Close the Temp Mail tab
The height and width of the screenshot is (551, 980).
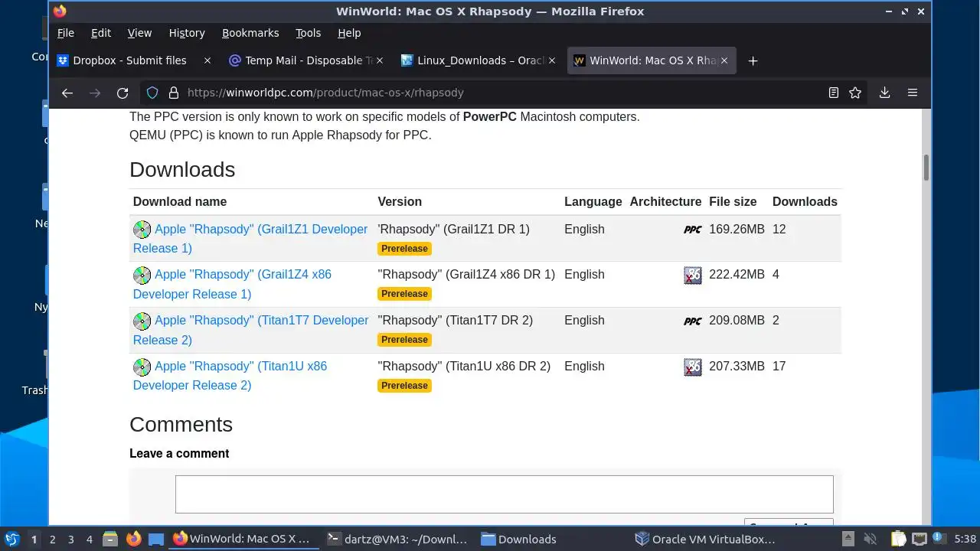tap(381, 60)
